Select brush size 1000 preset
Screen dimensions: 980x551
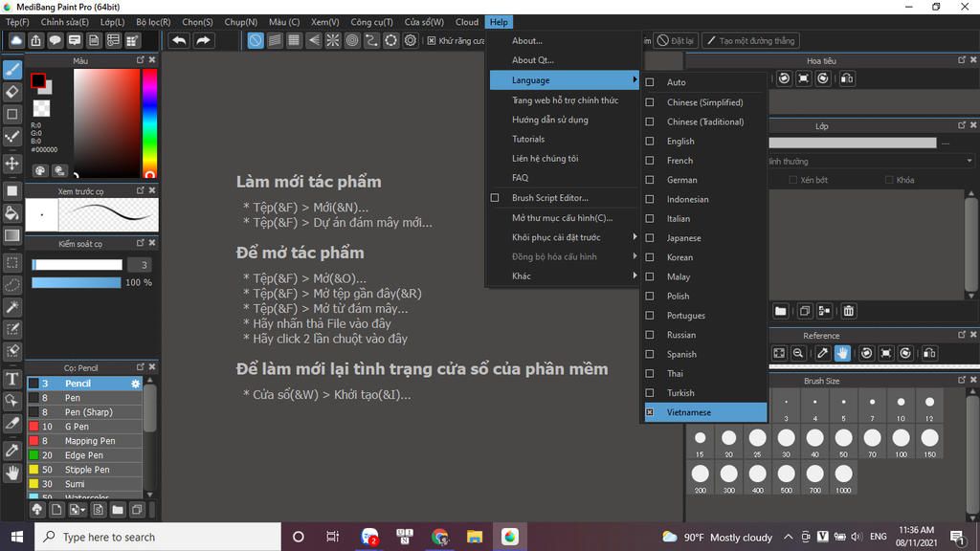(x=843, y=478)
